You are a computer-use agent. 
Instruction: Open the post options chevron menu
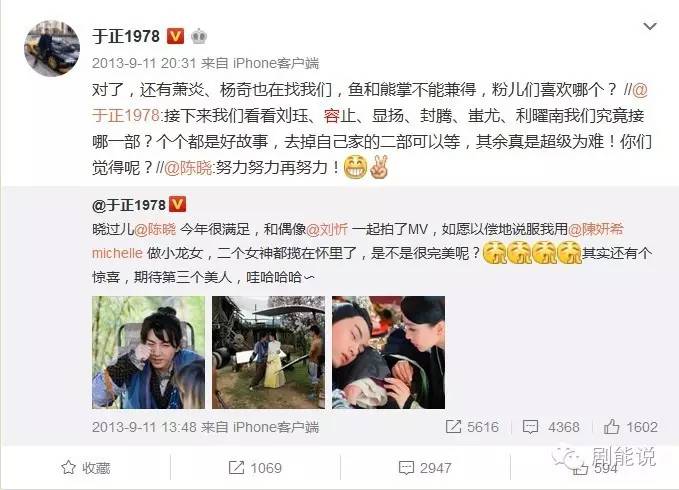tap(650, 27)
